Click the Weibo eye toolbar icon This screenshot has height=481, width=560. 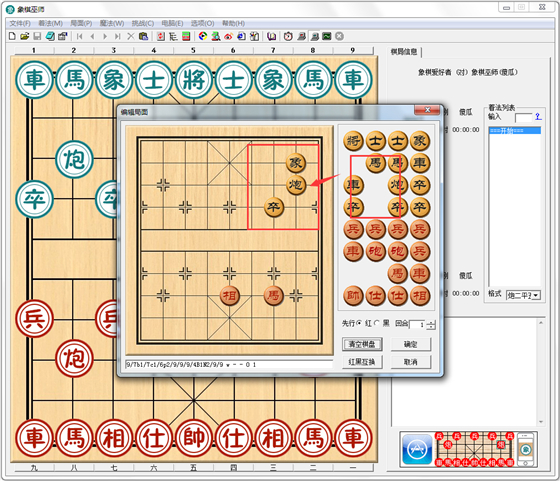[x=229, y=36]
